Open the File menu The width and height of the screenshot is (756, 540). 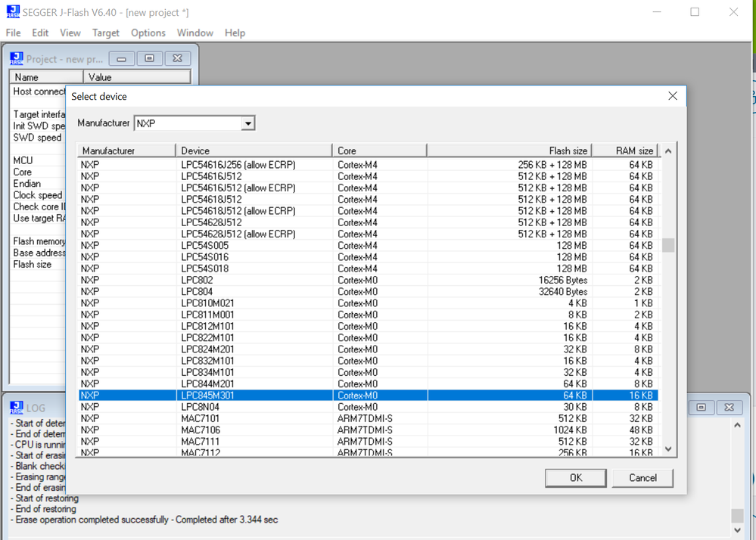tap(13, 33)
